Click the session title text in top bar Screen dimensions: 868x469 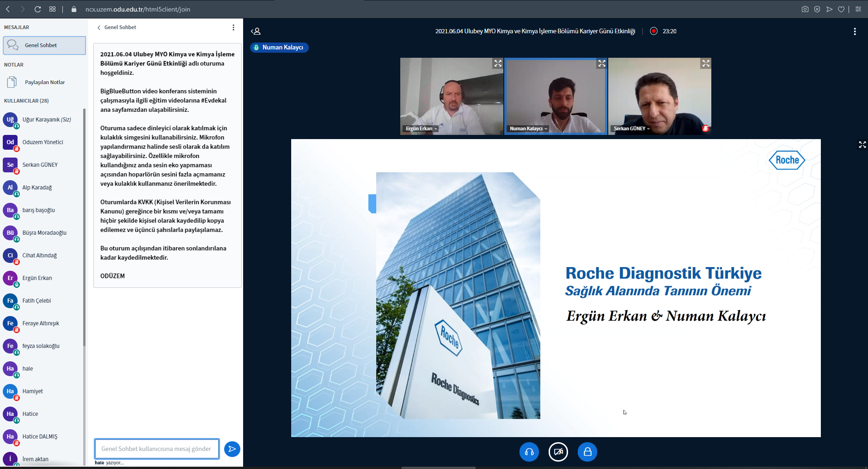tap(535, 31)
